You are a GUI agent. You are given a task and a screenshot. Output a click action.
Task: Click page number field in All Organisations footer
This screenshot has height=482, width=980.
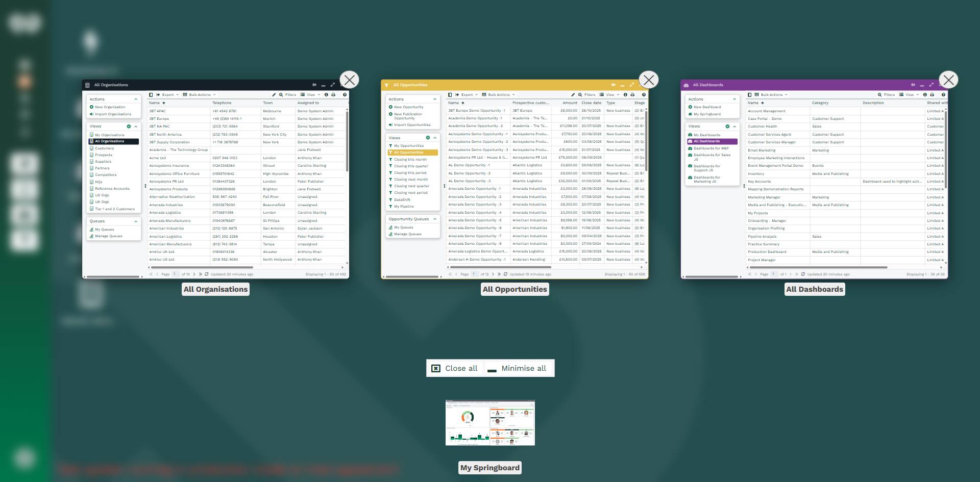point(175,274)
